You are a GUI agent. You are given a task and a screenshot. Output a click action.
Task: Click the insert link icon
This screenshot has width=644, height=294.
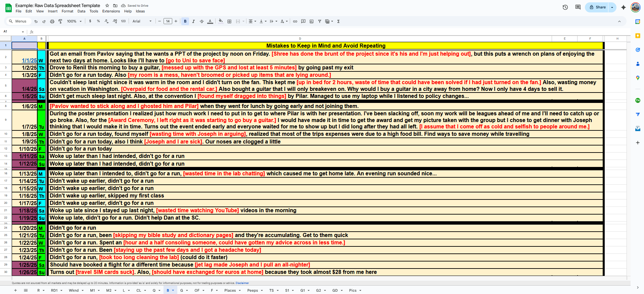point(295,21)
